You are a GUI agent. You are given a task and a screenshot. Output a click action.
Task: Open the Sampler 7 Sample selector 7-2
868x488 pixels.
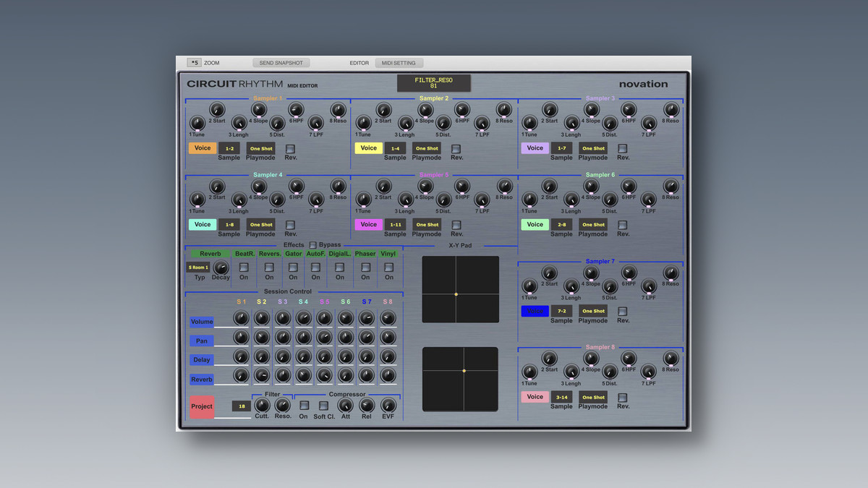(561, 311)
